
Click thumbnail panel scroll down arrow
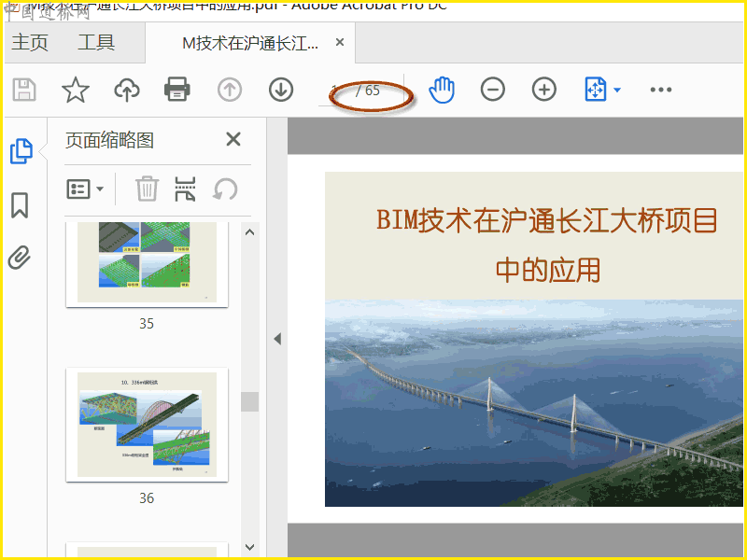(249, 547)
